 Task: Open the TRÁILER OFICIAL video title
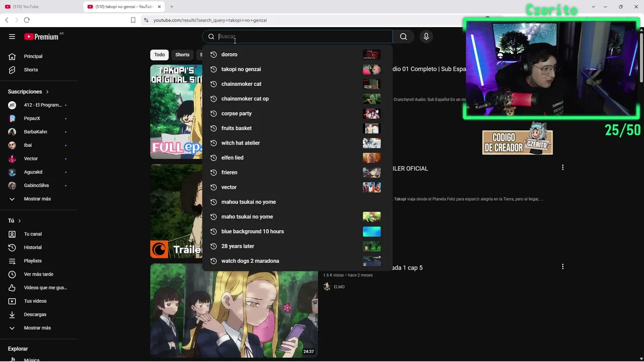click(x=410, y=168)
